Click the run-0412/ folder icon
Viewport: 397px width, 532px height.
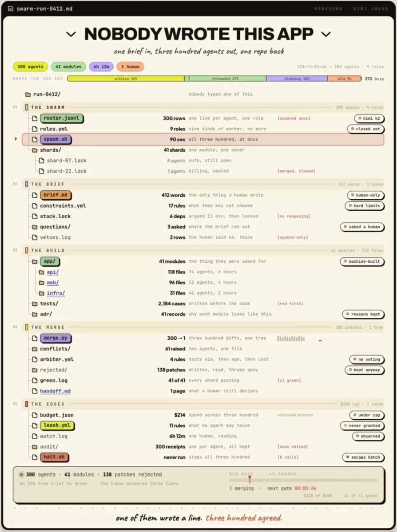tap(28, 95)
